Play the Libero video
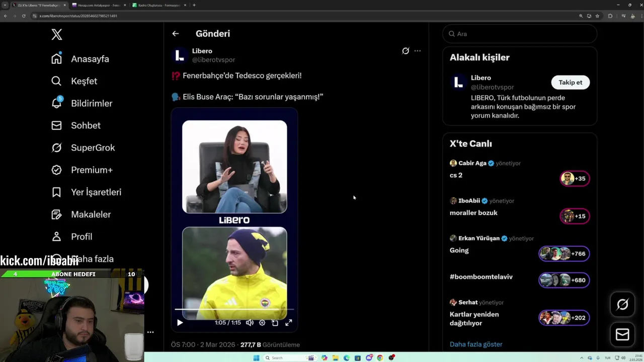Screen dimensions: 644x362 point(180,323)
